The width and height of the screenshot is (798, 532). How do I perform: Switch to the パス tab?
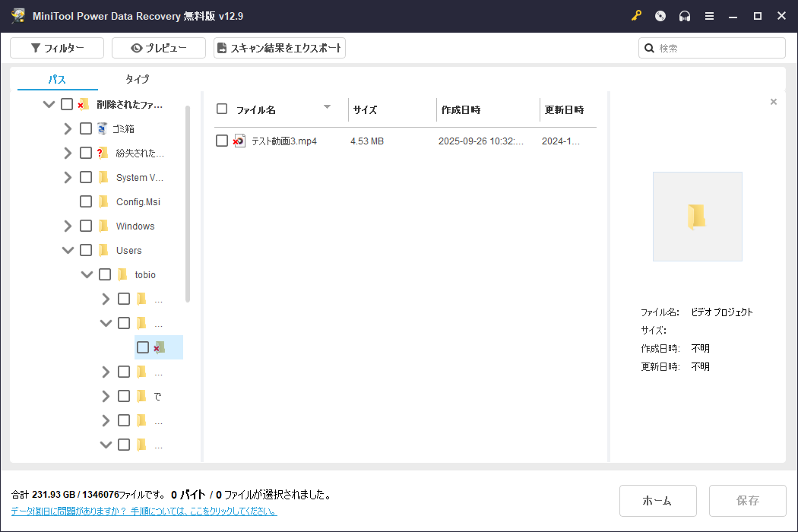[57, 79]
